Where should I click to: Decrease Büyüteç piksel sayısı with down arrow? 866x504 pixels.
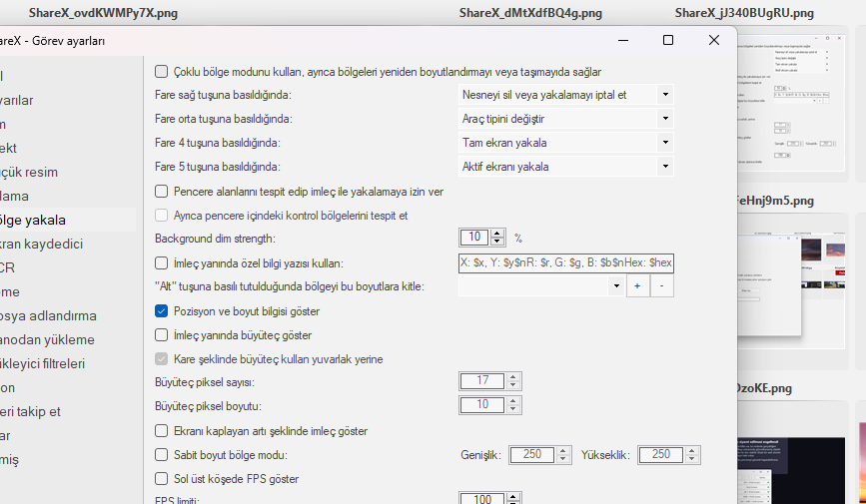[513, 385]
